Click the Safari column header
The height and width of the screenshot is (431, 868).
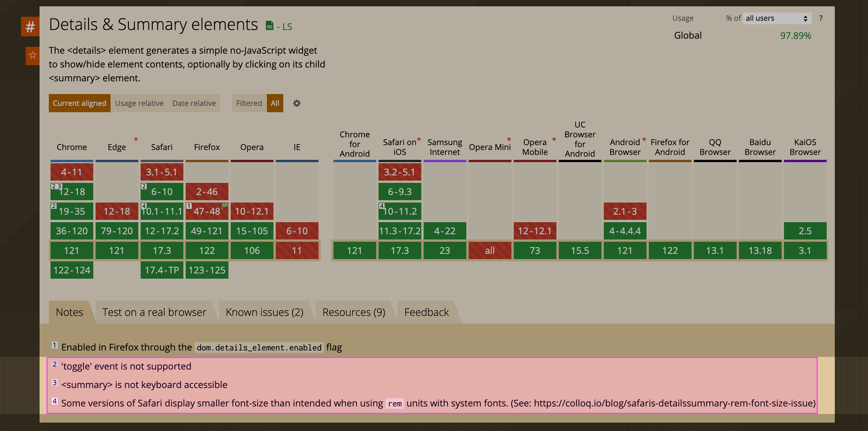(x=162, y=147)
